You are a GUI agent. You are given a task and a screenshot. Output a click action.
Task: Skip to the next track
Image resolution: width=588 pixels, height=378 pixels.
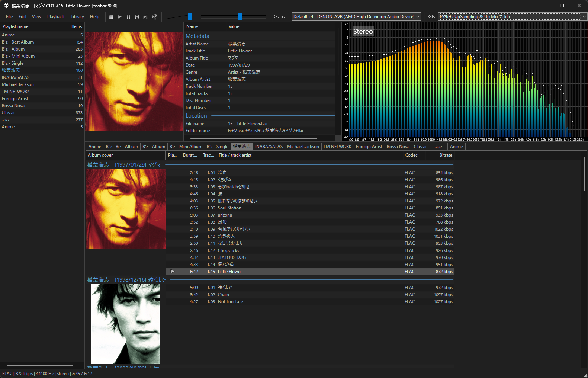(x=145, y=17)
